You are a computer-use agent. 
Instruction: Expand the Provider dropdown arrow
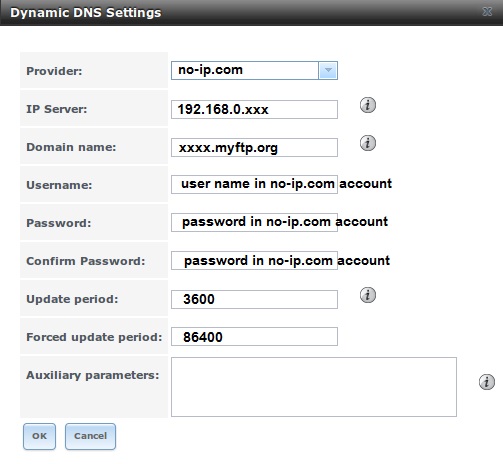[328, 70]
